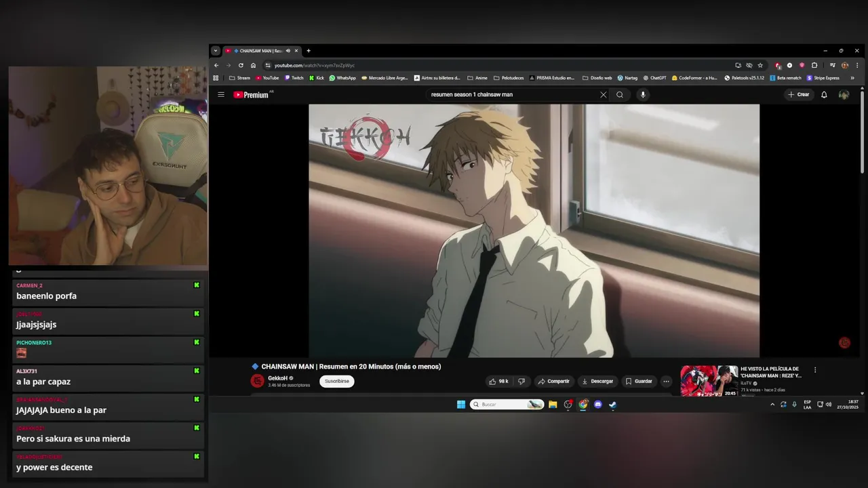Open a new browser tab
868x488 pixels.
click(309, 51)
